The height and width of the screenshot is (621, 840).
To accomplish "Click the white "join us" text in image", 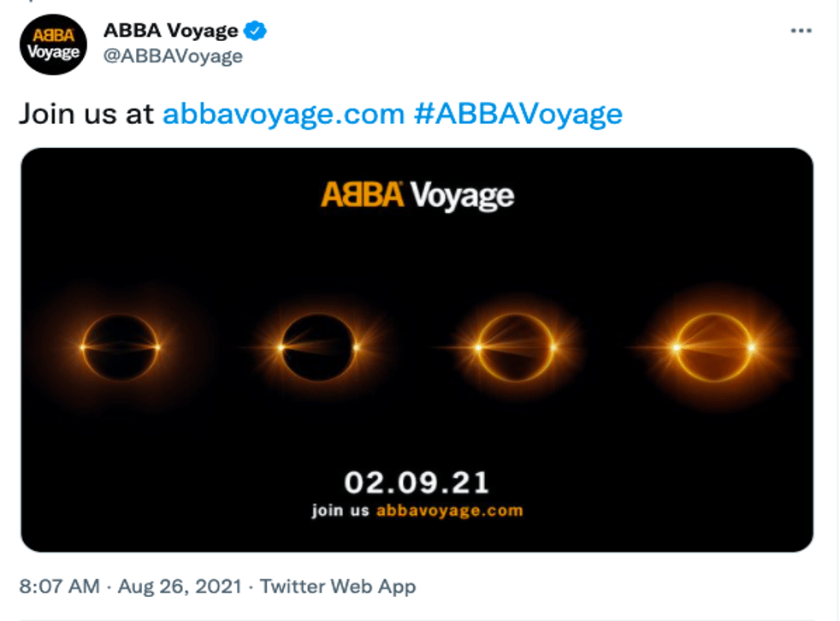I will 340,511.
